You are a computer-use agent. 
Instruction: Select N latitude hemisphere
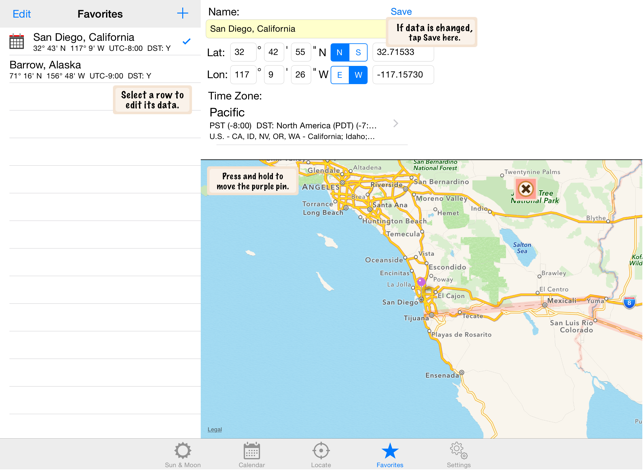pyautogui.click(x=340, y=52)
